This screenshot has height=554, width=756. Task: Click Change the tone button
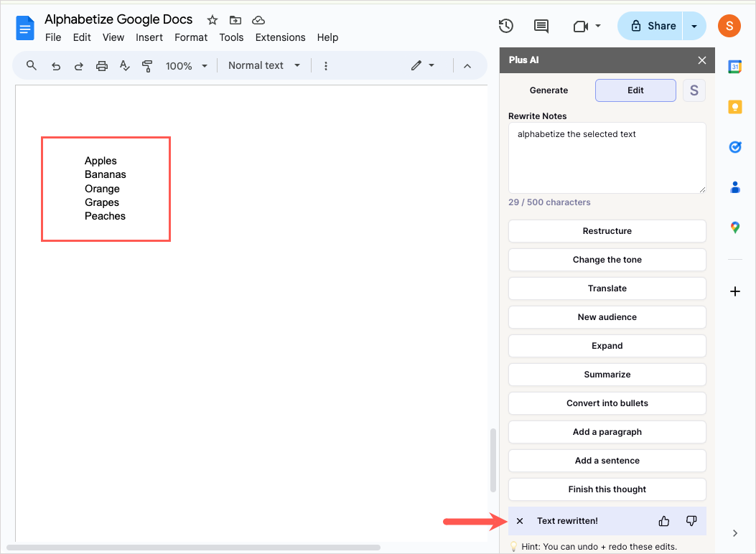607,260
